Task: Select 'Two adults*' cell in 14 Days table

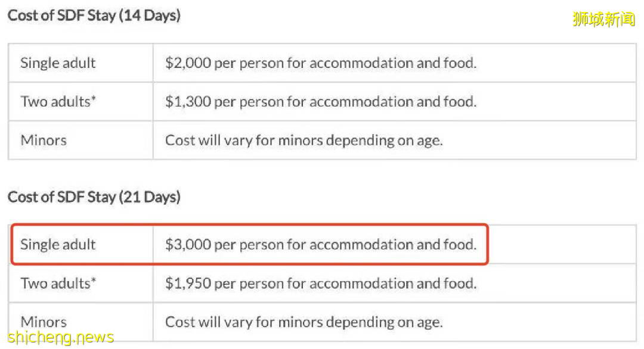Action: pyautogui.click(x=58, y=102)
